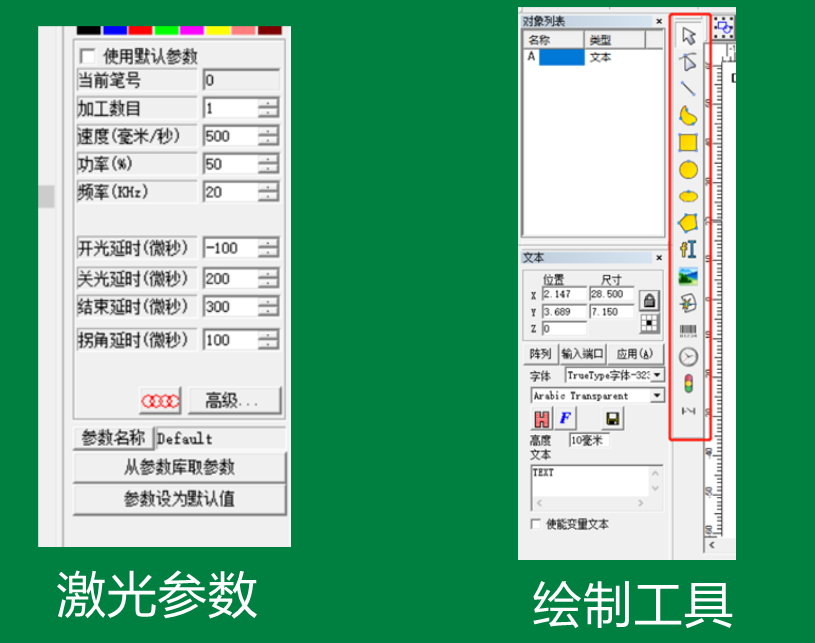Select the text insertion tool

688,250
